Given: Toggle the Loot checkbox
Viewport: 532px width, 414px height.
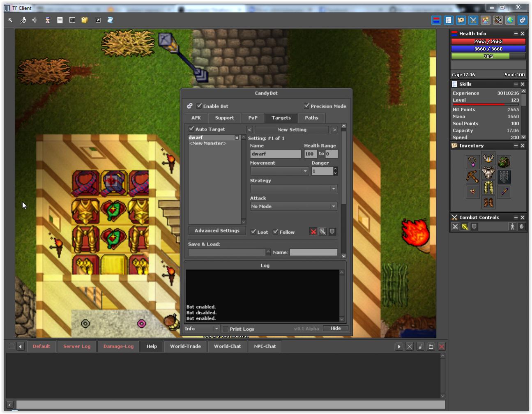Looking at the screenshot, I should [253, 232].
